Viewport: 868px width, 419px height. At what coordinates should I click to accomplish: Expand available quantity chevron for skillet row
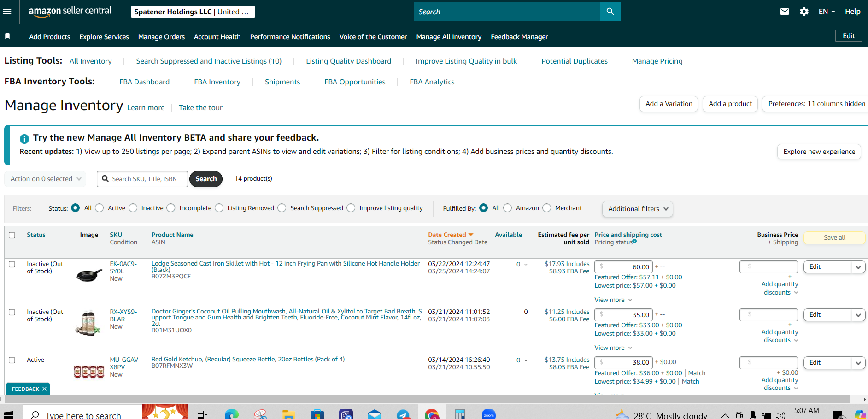point(526,265)
